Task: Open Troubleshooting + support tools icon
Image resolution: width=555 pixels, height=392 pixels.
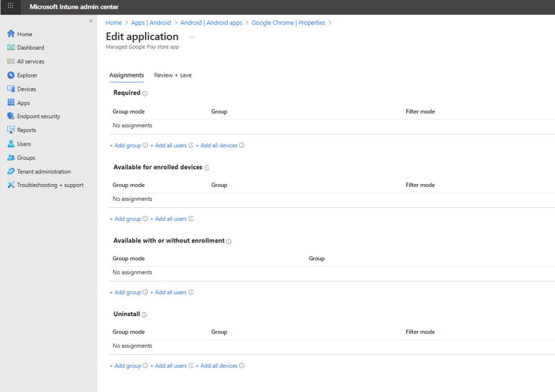Action: pos(11,185)
